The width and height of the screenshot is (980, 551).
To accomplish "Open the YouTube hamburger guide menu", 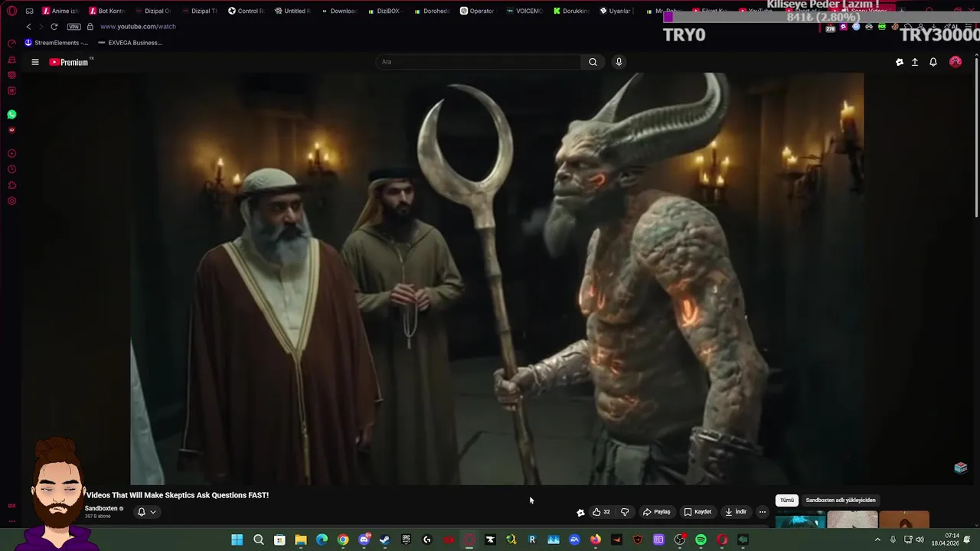I will [x=35, y=62].
